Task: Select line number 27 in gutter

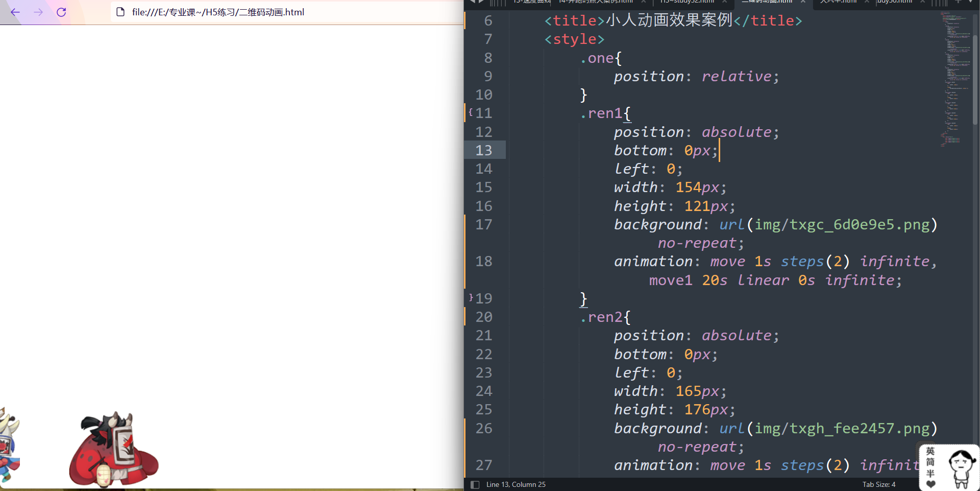Action: [x=484, y=465]
